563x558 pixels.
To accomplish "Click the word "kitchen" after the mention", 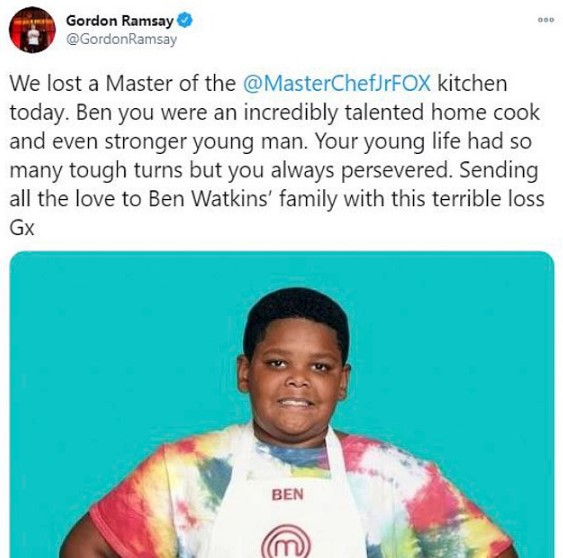I will [472, 83].
